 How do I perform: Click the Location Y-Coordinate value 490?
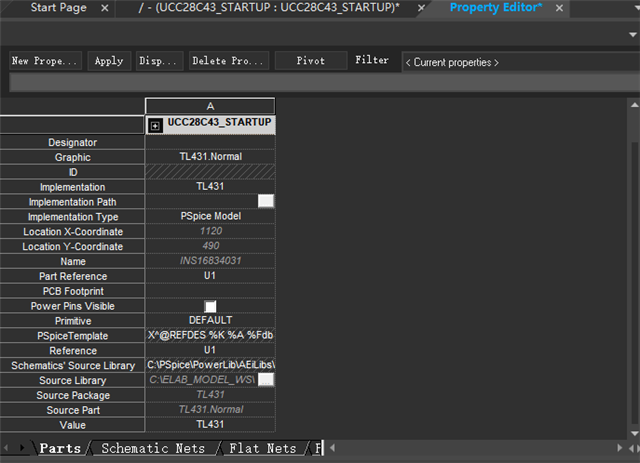tap(210, 246)
